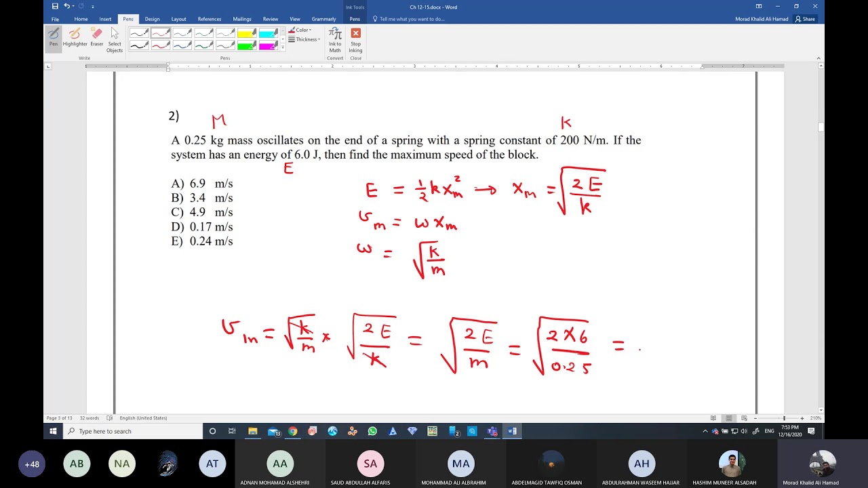This screenshot has height=488, width=868.
Task: Open Windows Start menu
Action: [53, 431]
